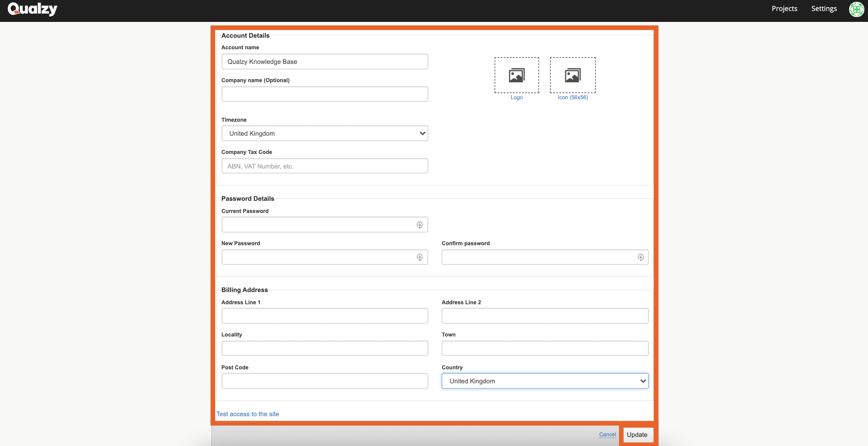The height and width of the screenshot is (446, 868).
Task: Click the Qualzy logo in header
Action: (32, 9)
